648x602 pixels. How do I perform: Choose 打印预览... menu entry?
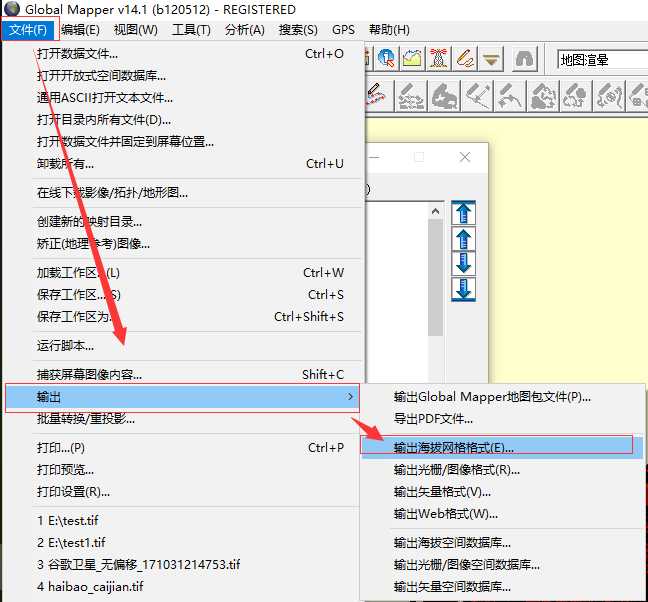[184, 470]
